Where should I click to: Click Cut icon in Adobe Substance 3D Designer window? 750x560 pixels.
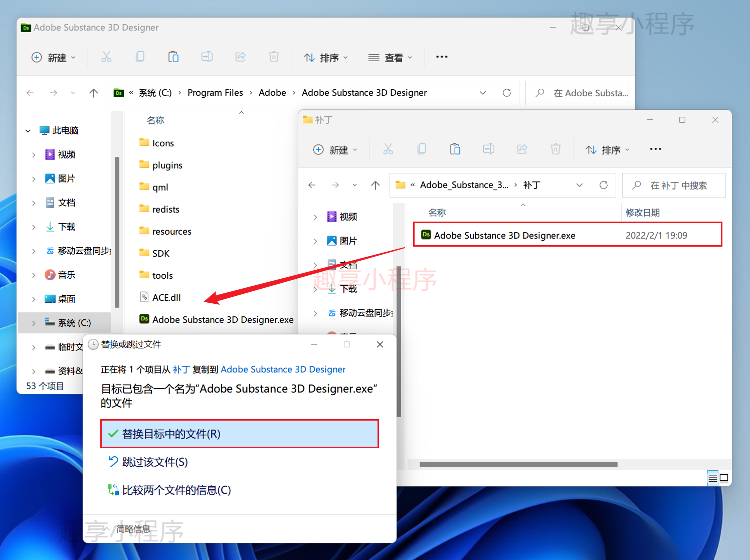(106, 57)
